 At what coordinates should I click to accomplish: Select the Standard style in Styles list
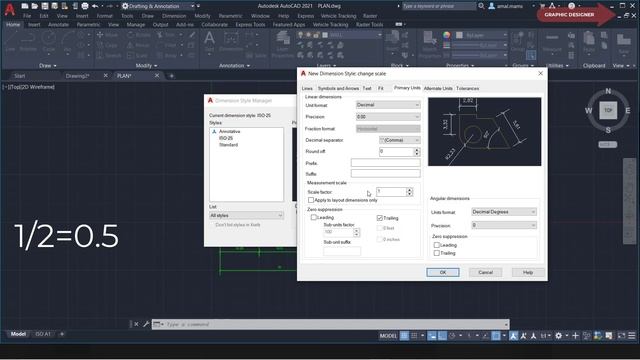coord(228,144)
